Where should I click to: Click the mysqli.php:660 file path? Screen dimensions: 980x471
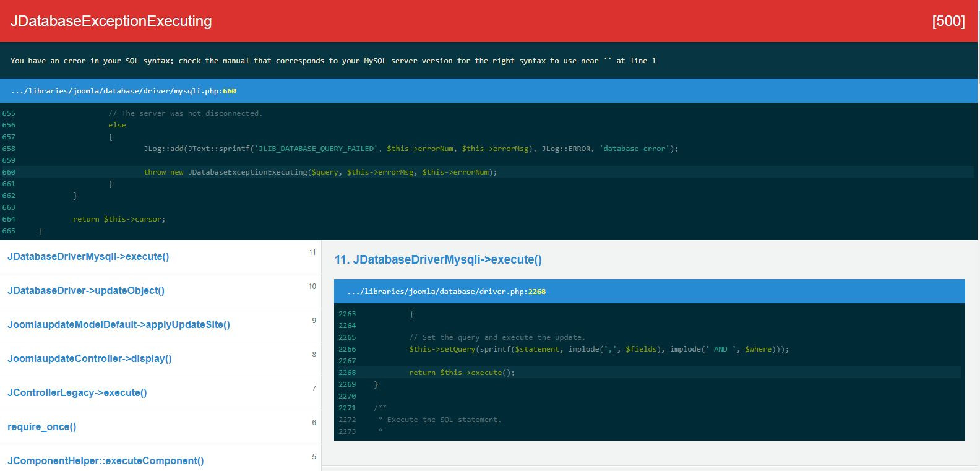124,91
